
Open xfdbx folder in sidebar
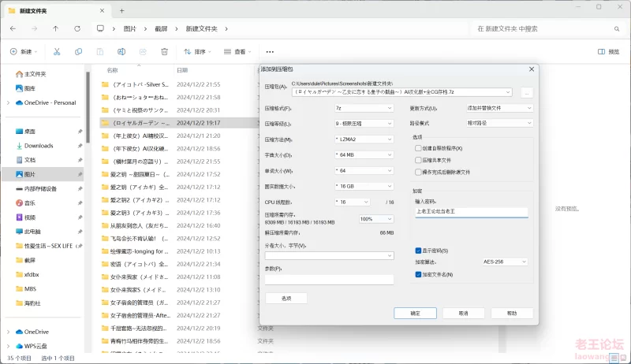[28, 274]
